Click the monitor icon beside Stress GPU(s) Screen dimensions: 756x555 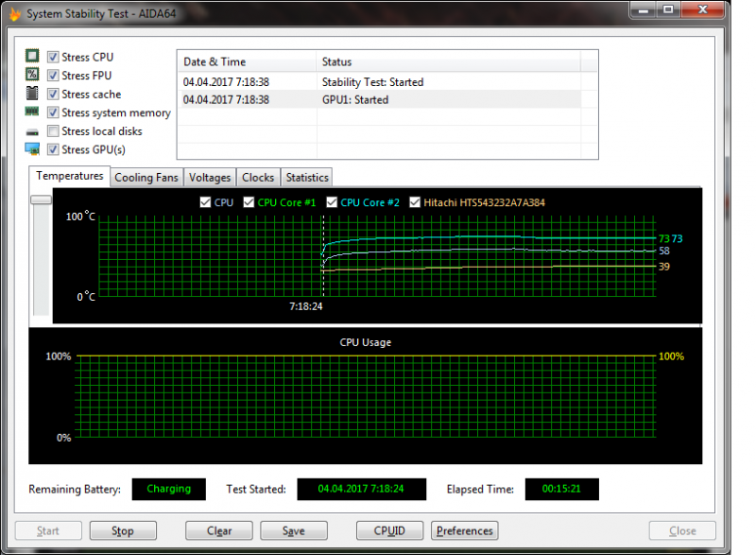31,149
